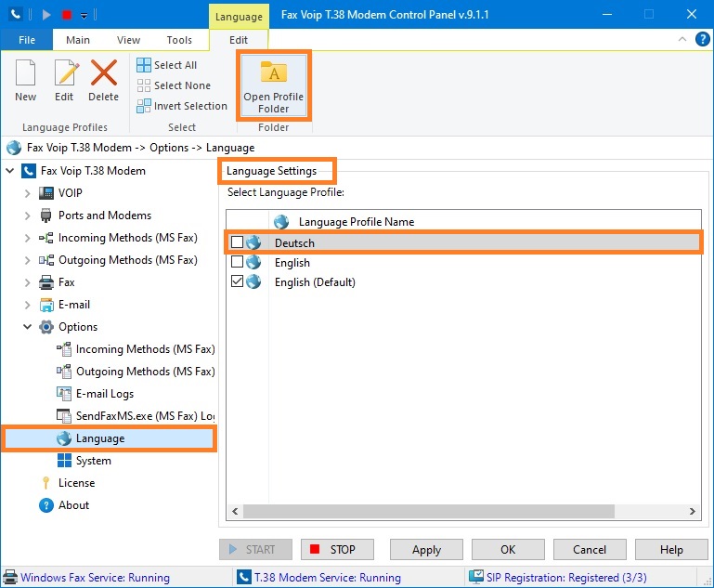Select the E-mail tree node
Screen dimensions: 714x588
[74, 305]
